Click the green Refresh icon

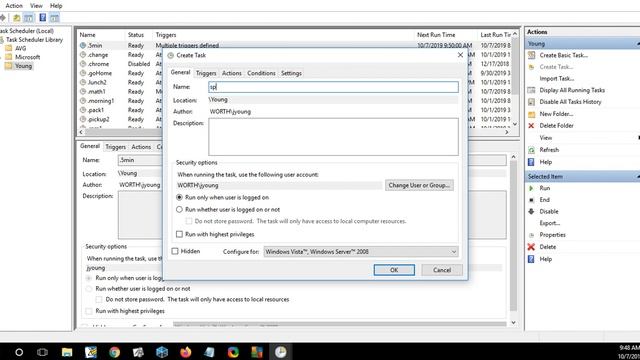point(531,150)
